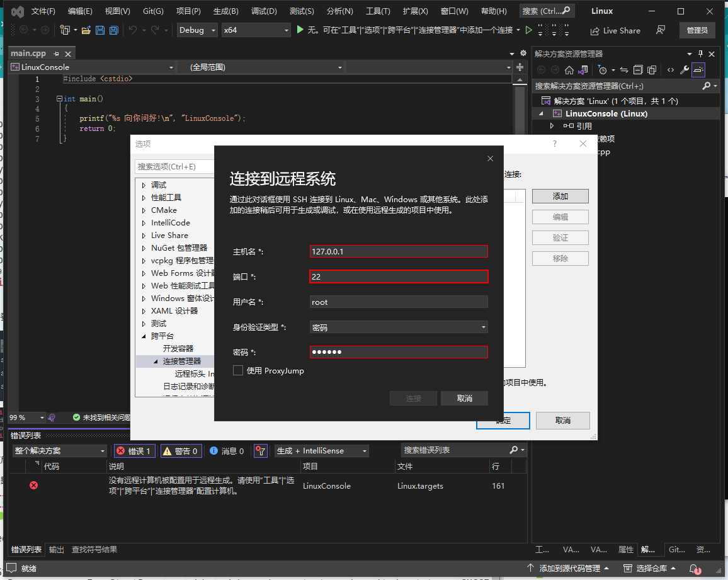Open the 调试(D) menu

pos(264,11)
